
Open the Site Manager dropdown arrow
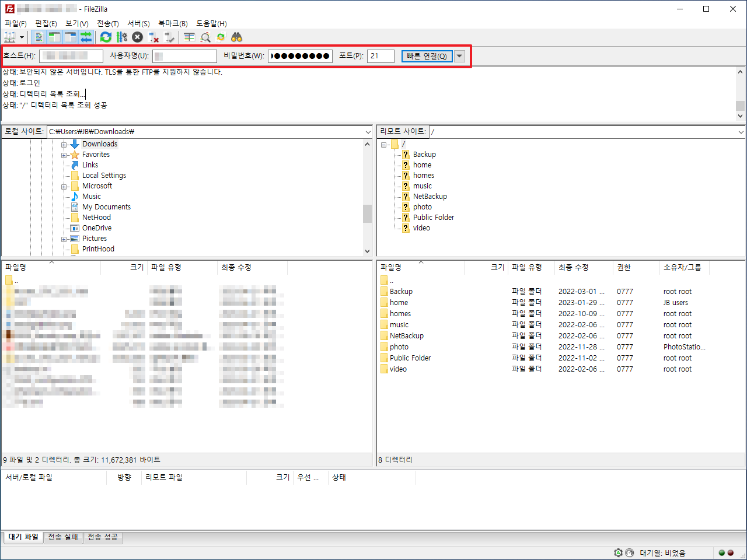point(22,37)
